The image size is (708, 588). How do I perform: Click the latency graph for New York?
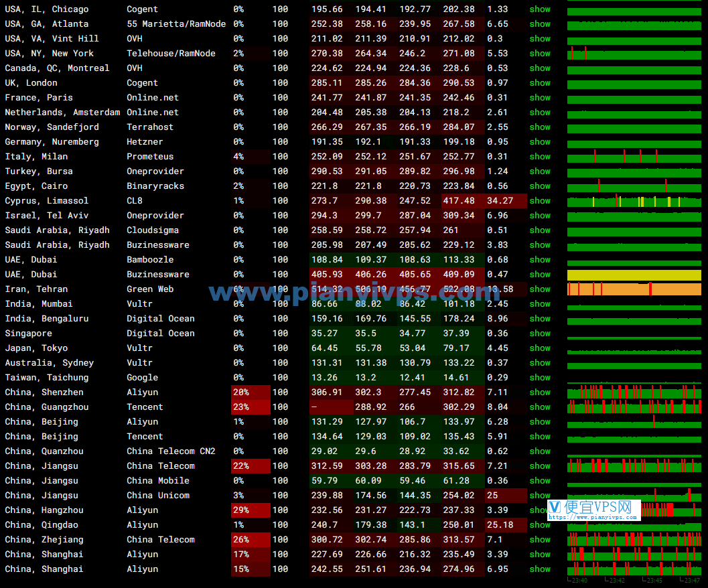tap(634, 54)
